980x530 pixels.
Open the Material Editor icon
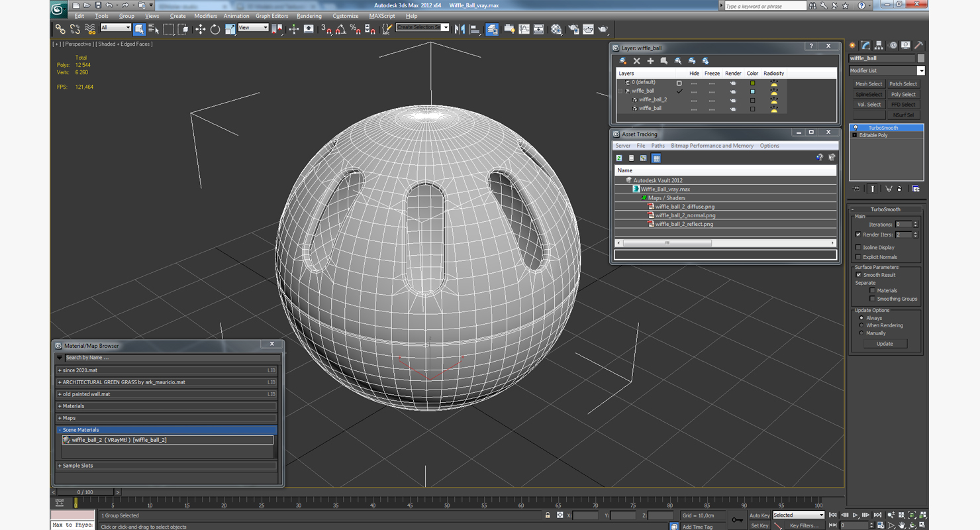(x=556, y=29)
